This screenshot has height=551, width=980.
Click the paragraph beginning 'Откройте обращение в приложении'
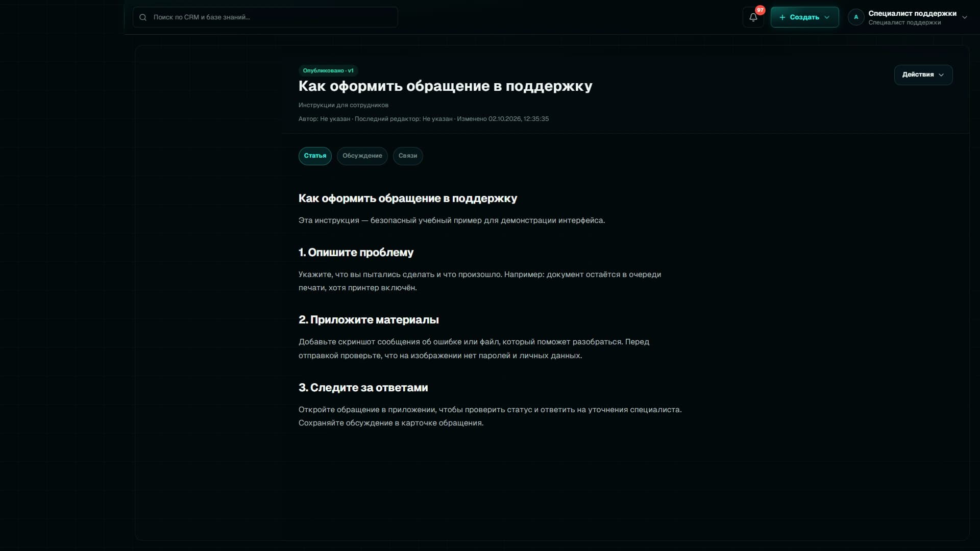tap(490, 416)
